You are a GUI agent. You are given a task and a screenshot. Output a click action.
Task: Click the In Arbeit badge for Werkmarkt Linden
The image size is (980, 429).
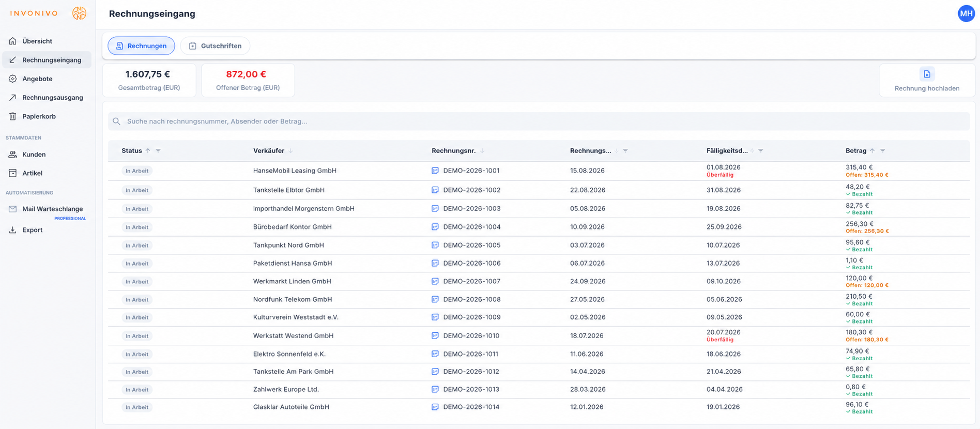(137, 282)
